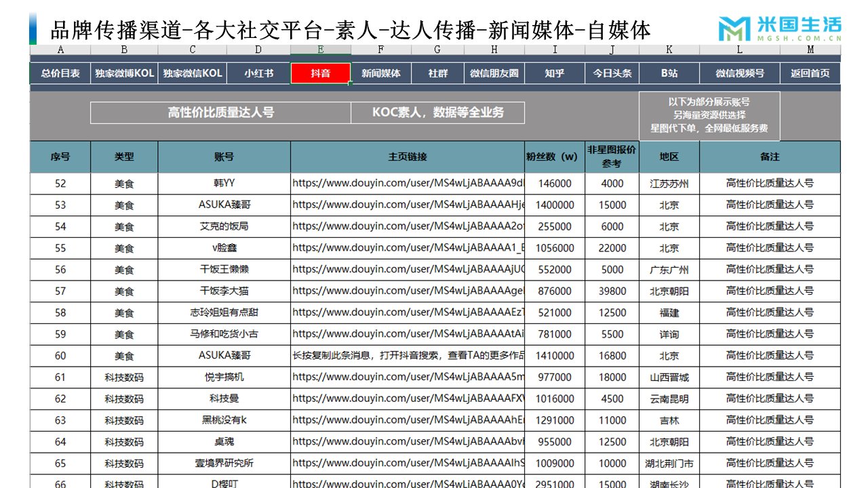The width and height of the screenshot is (868, 488).
Task: Select price cell 22000
Action: (612, 248)
